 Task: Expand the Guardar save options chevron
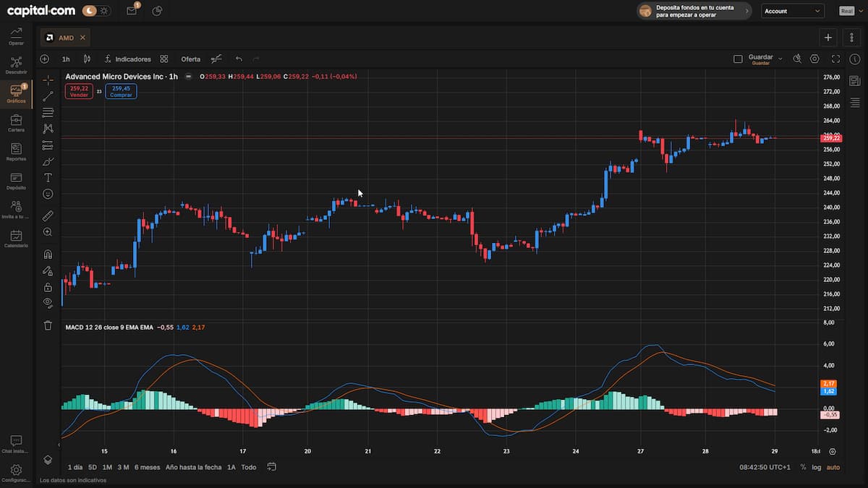point(780,58)
